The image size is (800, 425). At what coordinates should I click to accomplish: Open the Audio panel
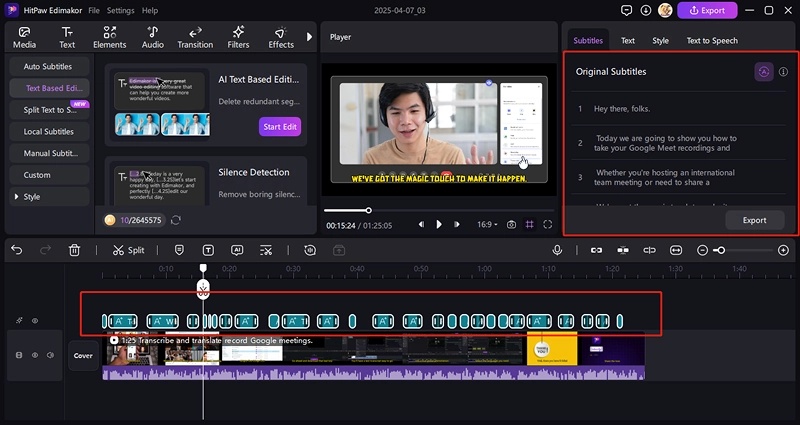[153, 38]
